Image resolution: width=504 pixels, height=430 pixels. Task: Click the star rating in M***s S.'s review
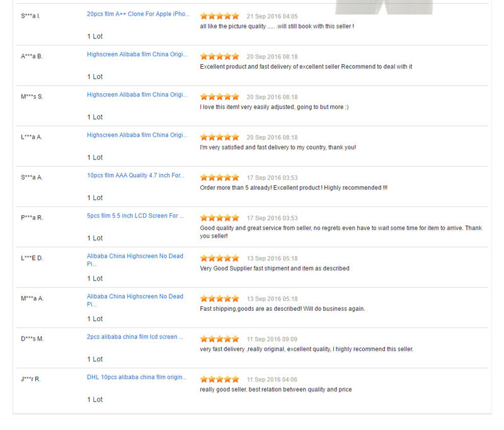(219, 97)
